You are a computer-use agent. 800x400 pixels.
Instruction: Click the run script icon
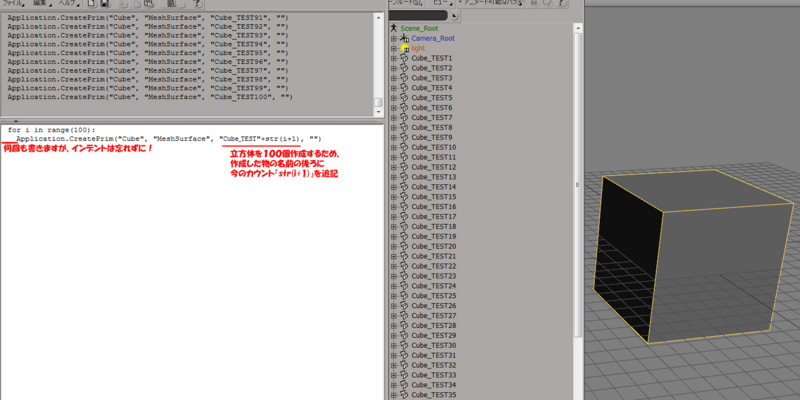172,4
